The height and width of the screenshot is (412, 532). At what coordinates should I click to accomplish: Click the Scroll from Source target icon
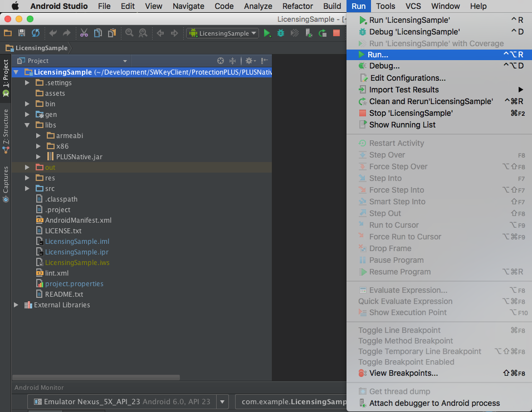click(x=221, y=61)
